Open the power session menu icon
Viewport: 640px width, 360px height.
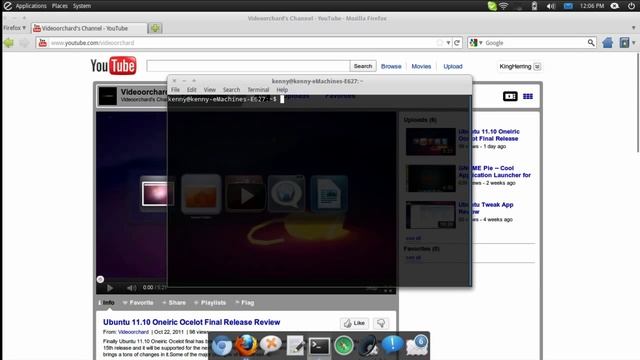click(x=631, y=6)
